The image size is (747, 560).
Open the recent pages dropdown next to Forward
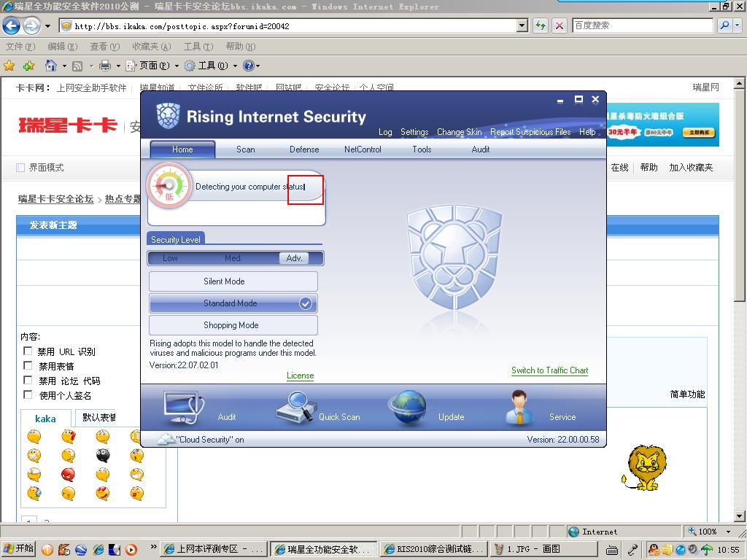[47, 26]
